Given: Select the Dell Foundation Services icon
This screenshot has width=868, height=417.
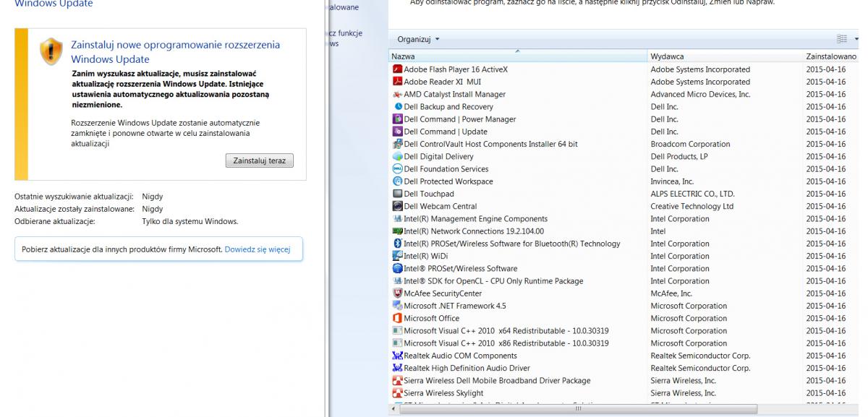Looking at the screenshot, I should (x=397, y=169).
